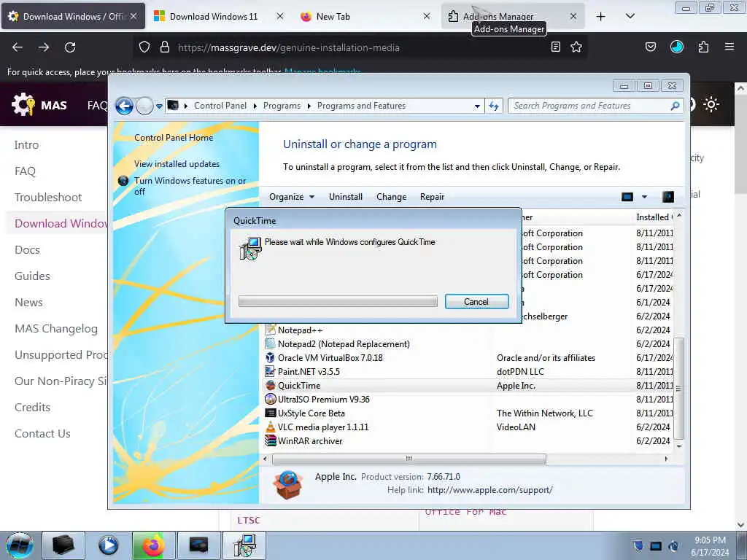The width and height of the screenshot is (747, 560).
Task: Select the WinRAR archiver entry
Action: click(310, 440)
